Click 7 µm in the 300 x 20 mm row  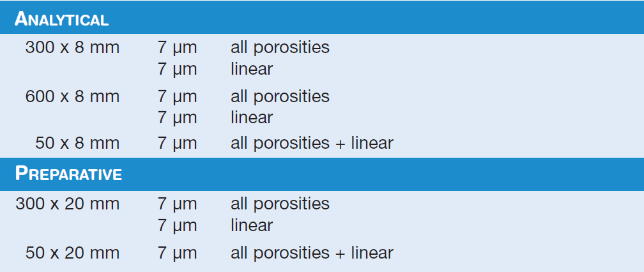click(178, 204)
